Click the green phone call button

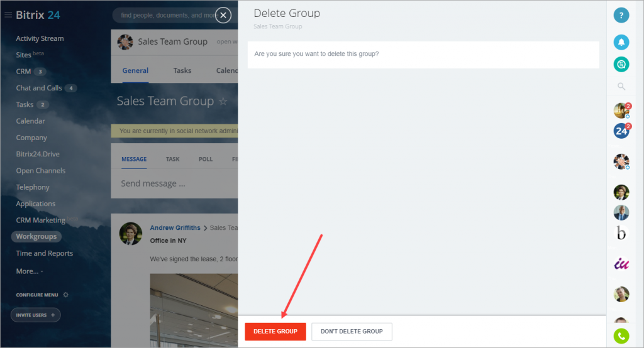[621, 336]
